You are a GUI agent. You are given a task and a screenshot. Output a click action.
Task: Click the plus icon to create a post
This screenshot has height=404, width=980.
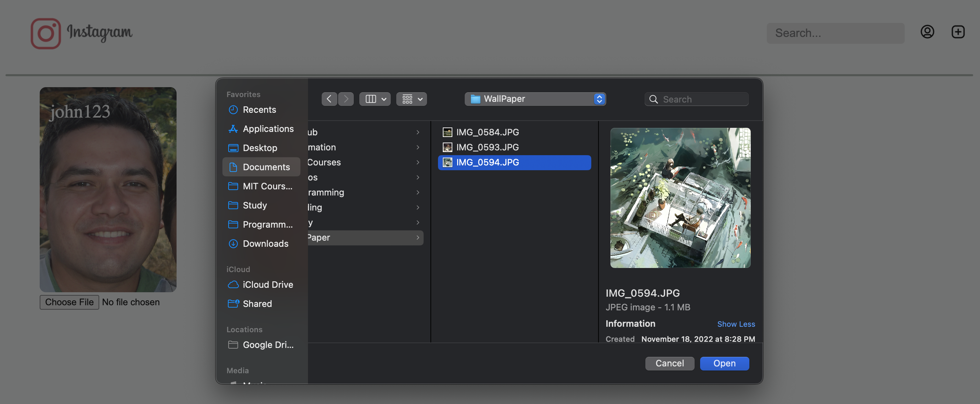tap(958, 32)
